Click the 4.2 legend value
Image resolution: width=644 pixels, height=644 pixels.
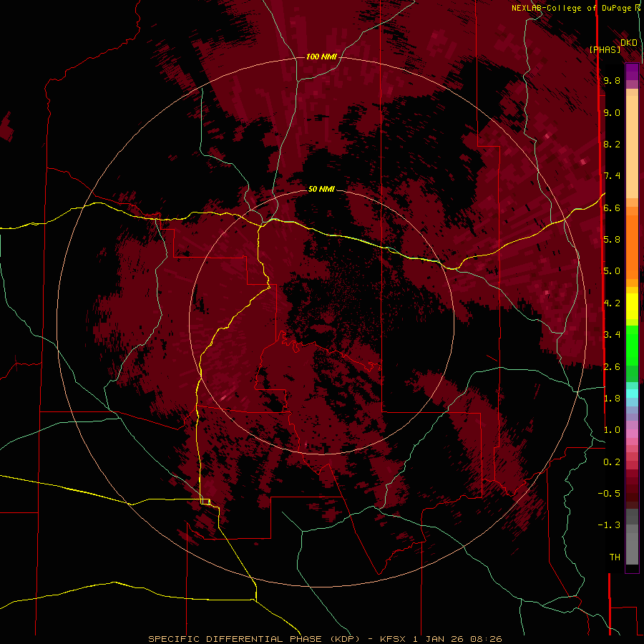(x=612, y=303)
